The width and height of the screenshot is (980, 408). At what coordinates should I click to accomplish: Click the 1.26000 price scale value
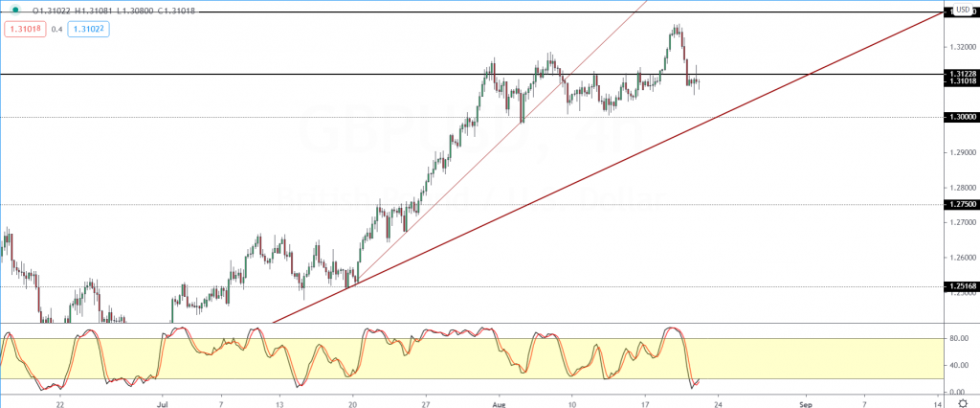click(x=963, y=258)
